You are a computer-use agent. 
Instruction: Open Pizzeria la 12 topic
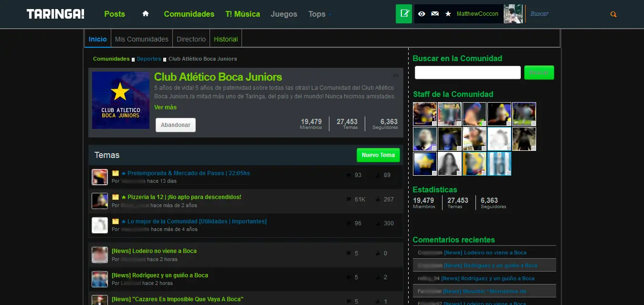pyautogui.click(x=184, y=197)
